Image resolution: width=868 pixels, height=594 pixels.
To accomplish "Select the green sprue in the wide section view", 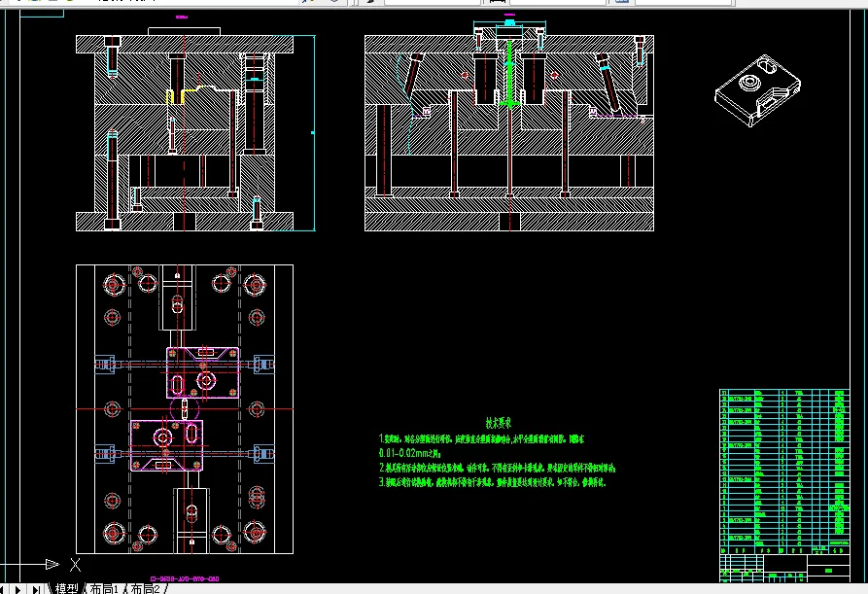I will [x=510, y=74].
